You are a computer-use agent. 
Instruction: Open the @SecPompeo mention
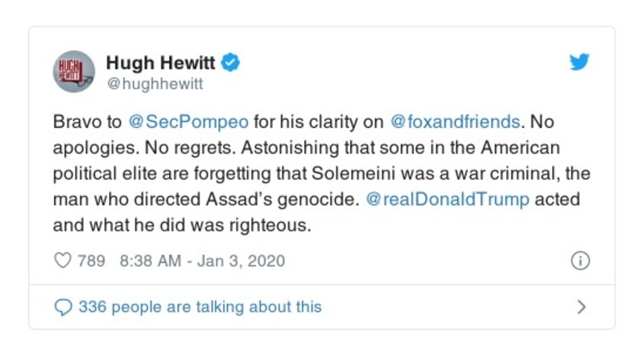(x=188, y=123)
